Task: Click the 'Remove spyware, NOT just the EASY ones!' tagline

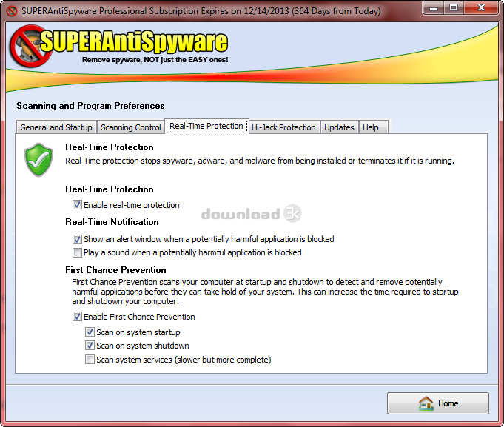Action: click(x=155, y=60)
